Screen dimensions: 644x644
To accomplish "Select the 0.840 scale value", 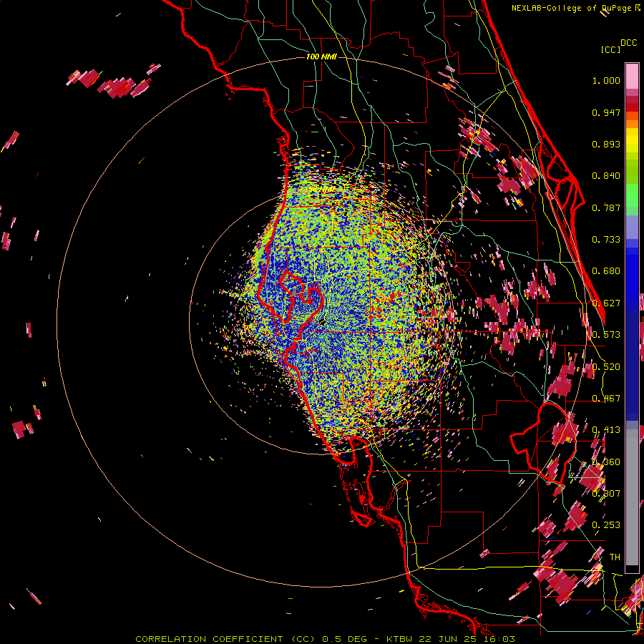I will (606, 176).
